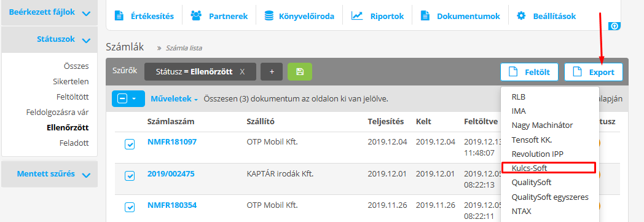Remove the Státusz = Ellenőrzött filter with X
This screenshot has height=222, width=644.
click(x=242, y=71)
